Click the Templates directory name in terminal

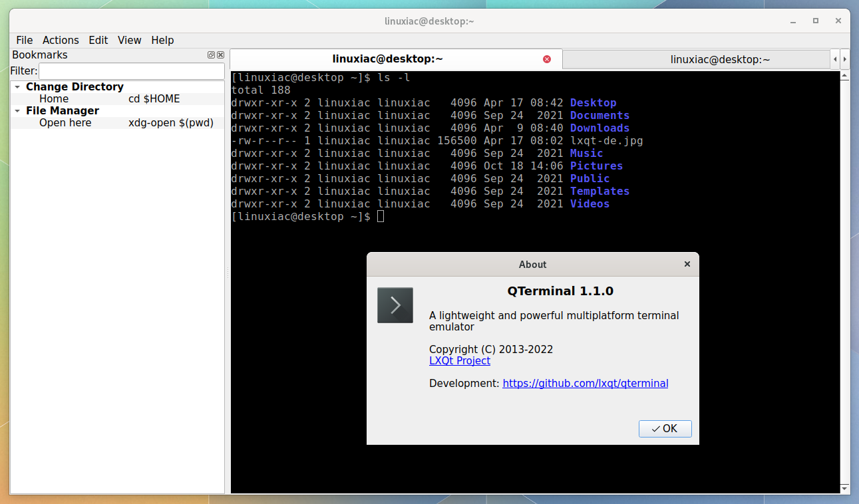tap(600, 191)
